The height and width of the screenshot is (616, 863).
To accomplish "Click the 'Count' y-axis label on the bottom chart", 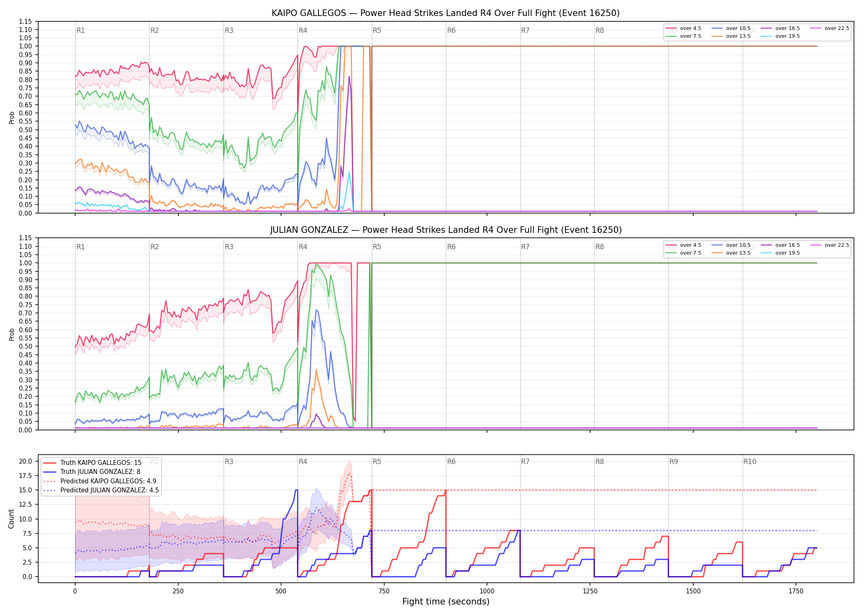I will click(11, 519).
